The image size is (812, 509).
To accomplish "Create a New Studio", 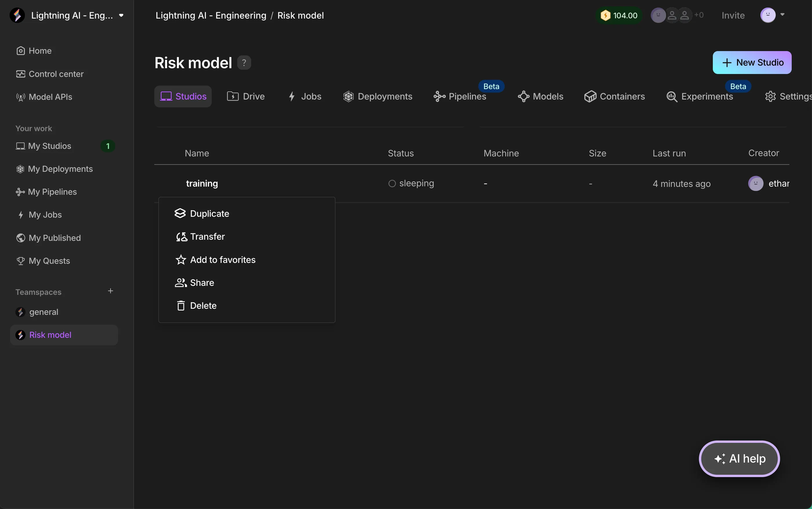I will [x=752, y=63].
